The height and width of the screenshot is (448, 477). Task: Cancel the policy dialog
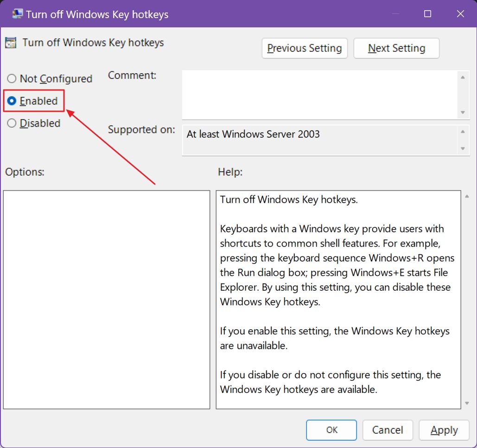[388, 430]
